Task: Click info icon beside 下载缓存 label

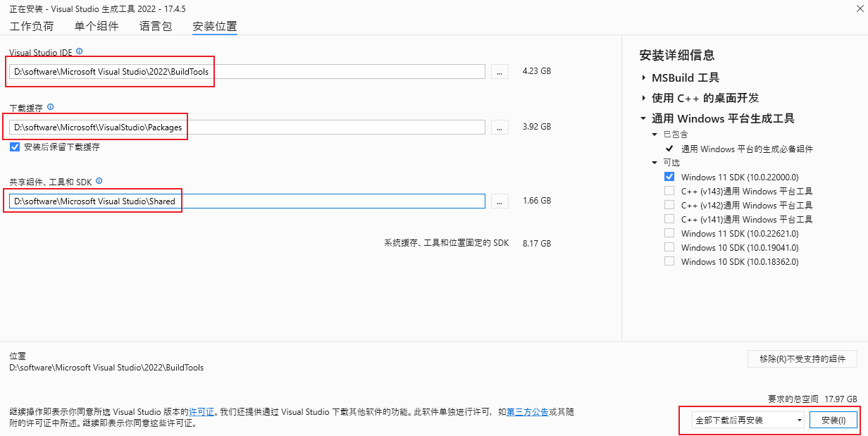Action: (50, 107)
